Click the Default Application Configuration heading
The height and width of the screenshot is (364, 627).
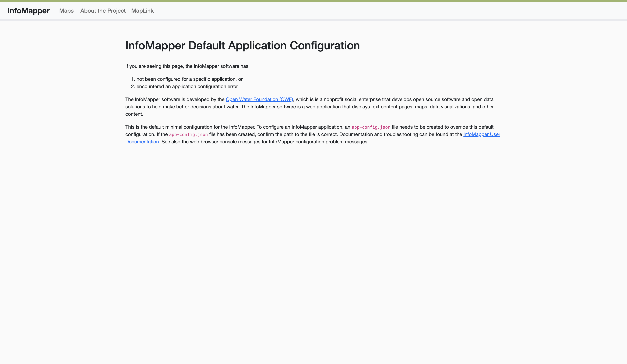point(242,45)
